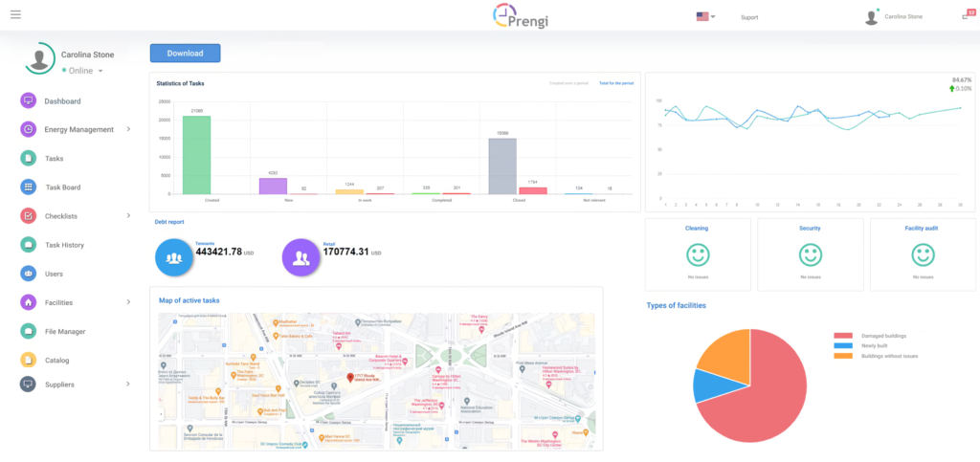Open the Debt report link
This screenshot has width=980, height=462.
click(169, 222)
